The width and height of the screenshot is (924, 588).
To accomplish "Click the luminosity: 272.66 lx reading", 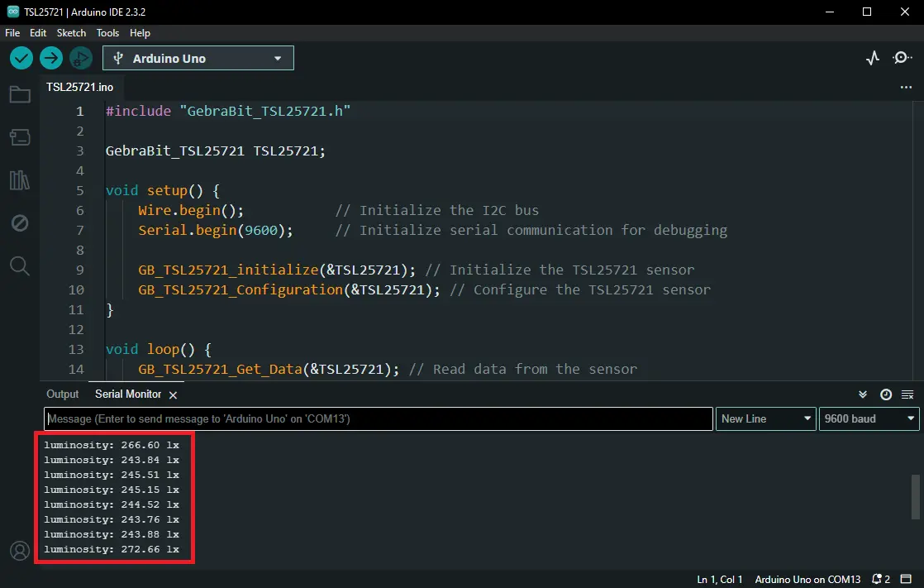I will 112,550.
